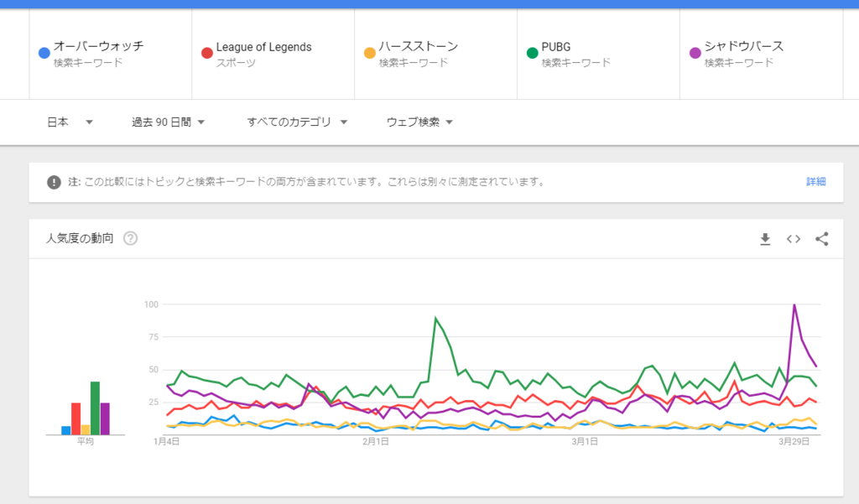Image resolution: width=859 pixels, height=504 pixels.
Task: Open the ウェブ検索 search type dropdown
Action: pyautogui.click(x=419, y=122)
